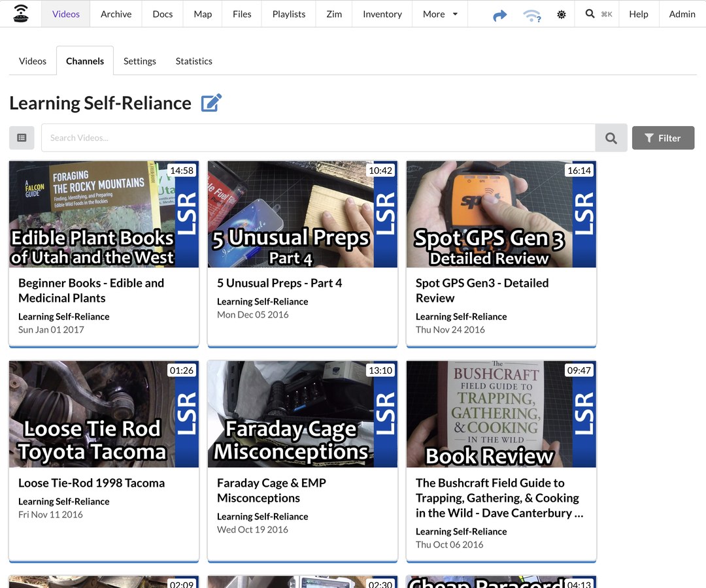
Task: Go to Inventory section
Action: tap(382, 14)
